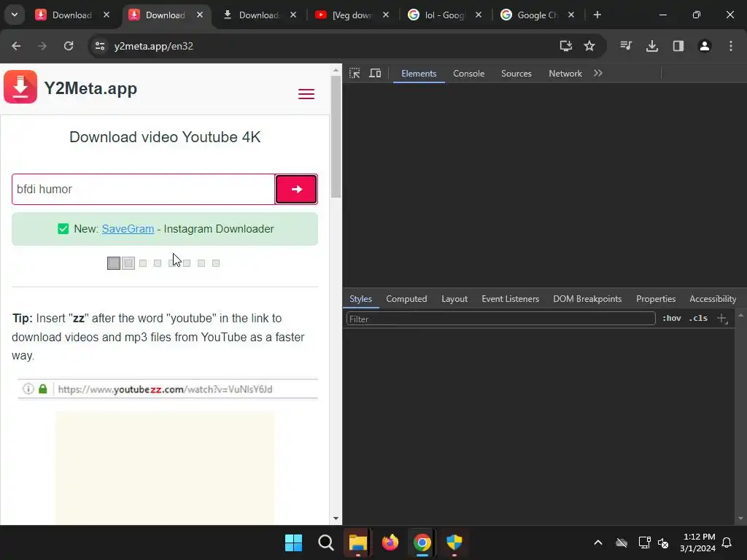Image resolution: width=747 pixels, height=560 pixels.
Task: Open the Event Listeners pane tab
Action: (x=510, y=298)
